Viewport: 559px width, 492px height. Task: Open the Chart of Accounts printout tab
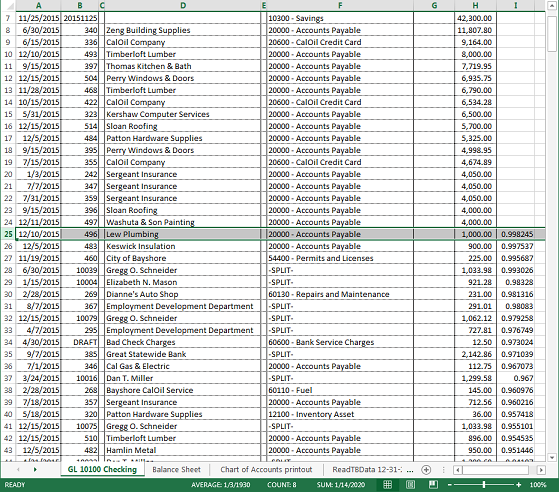[x=266, y=470]
